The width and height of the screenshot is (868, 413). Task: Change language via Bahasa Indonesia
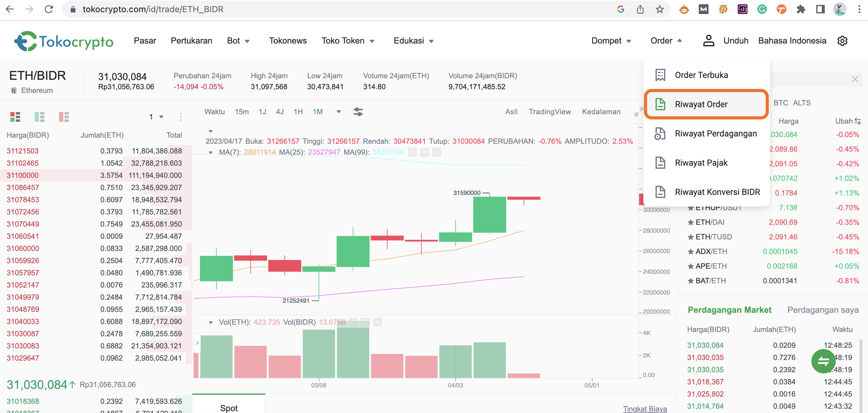coord(792,41)
